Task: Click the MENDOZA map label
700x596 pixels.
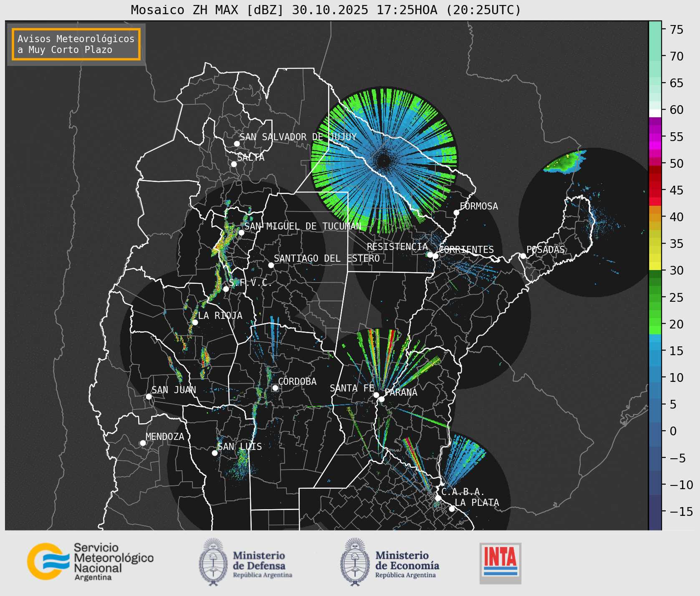Action: [165, 437]
